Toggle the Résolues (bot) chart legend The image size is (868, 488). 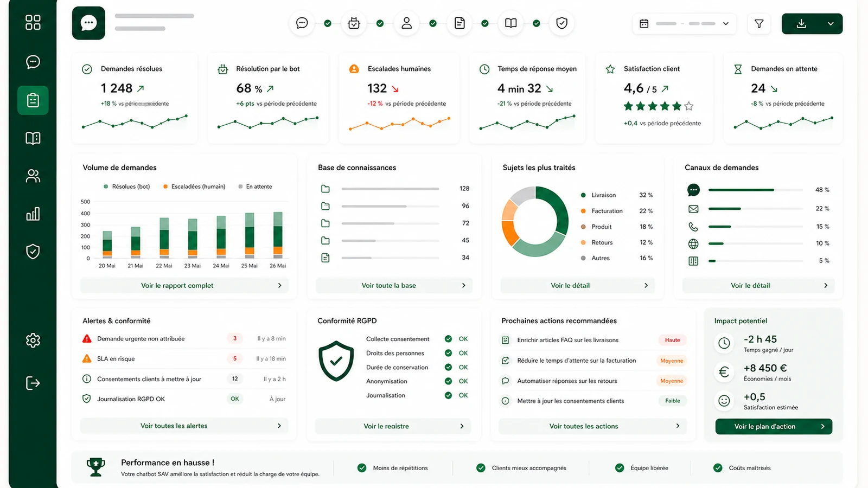pyautogui.click(x=126, y=187)
